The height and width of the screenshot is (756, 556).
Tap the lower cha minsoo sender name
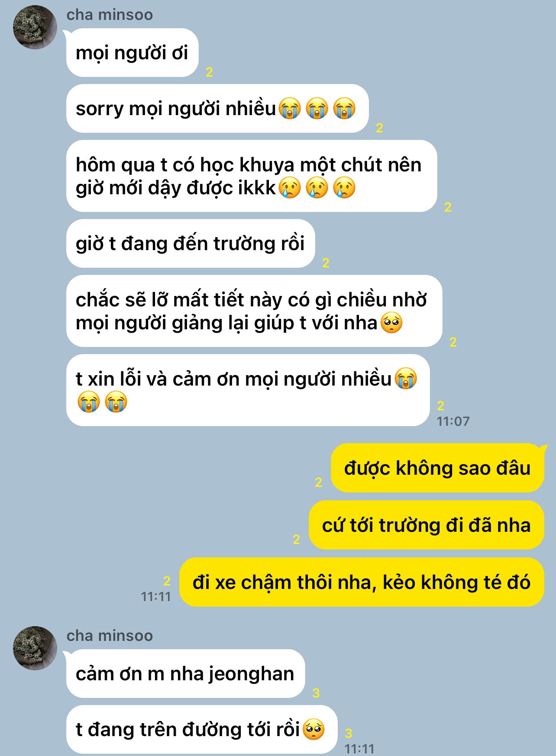tap(110, 636)
